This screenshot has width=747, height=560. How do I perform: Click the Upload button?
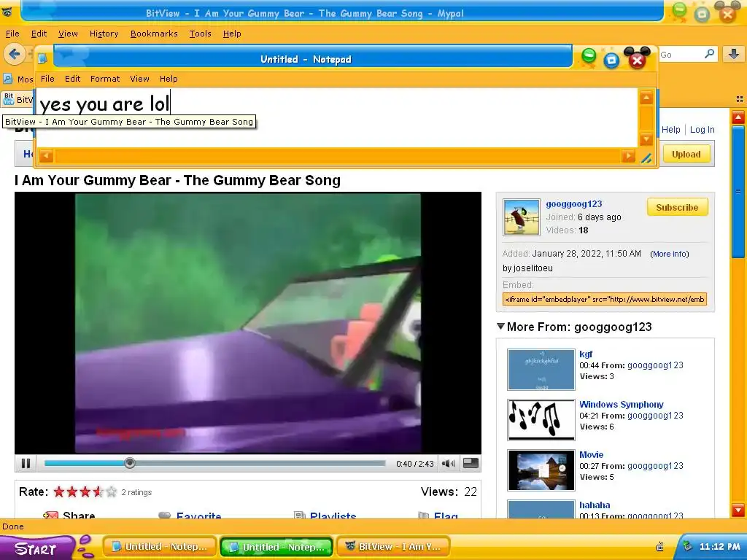(x=686, y=154)
